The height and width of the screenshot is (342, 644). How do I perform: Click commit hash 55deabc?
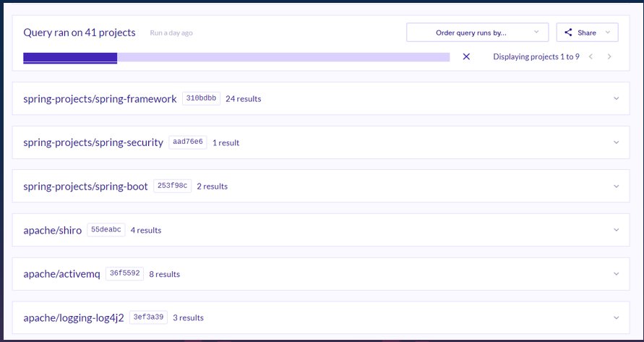pyautogui.click(x=106, y=230)
